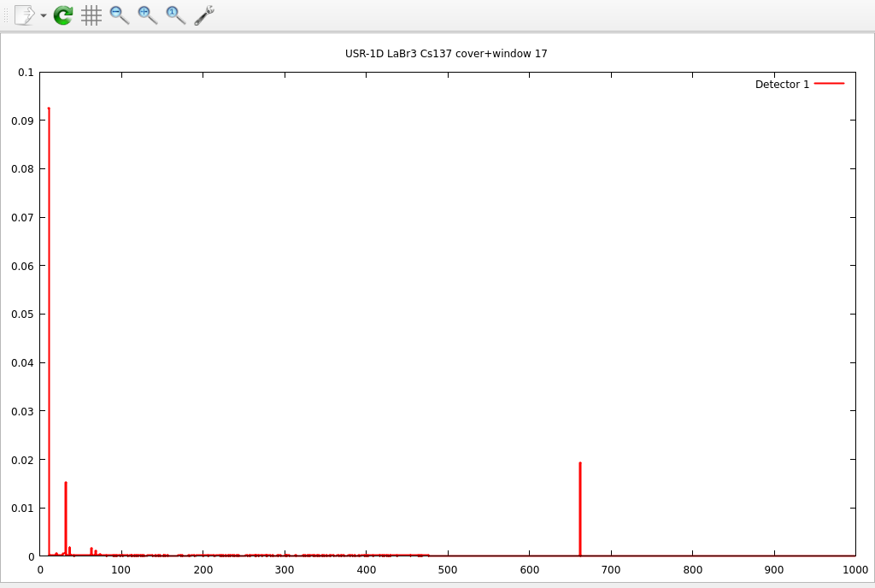Image resolution: width=875 pixels, height=588 pixels.
Task: Click the toolbar drag handle
Action: tap(6, 15)
